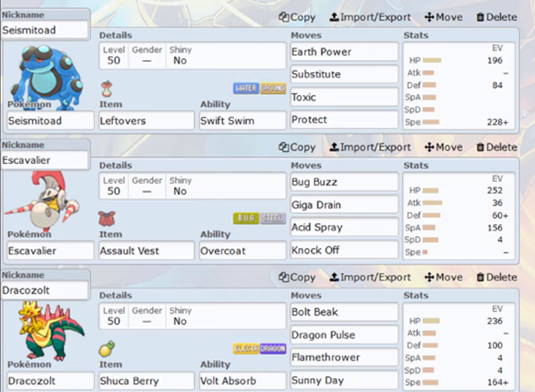This screenshot has width=535, height=392.
Task: Open Seismitoad's details with Level 50
Action: pos(192,56)
